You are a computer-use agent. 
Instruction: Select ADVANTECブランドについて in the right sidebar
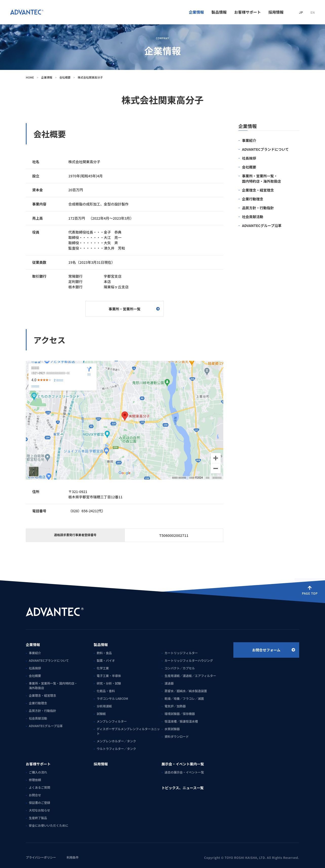pos(265,150)
